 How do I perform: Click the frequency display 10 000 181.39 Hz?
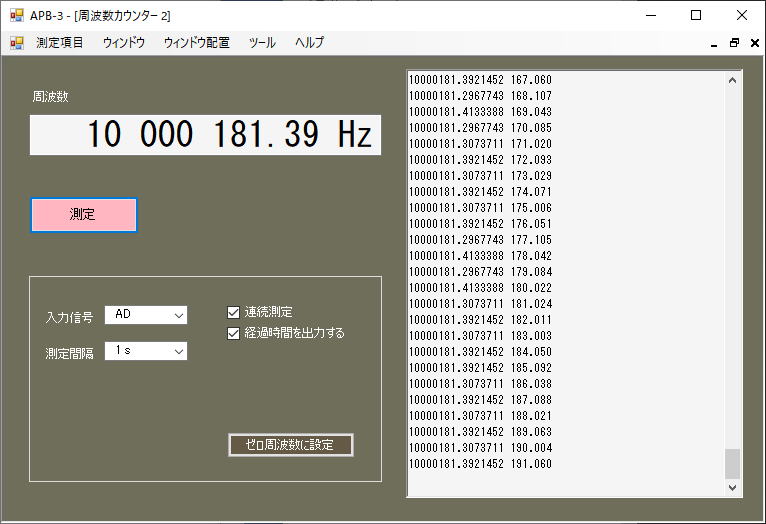tap(205, 135)
